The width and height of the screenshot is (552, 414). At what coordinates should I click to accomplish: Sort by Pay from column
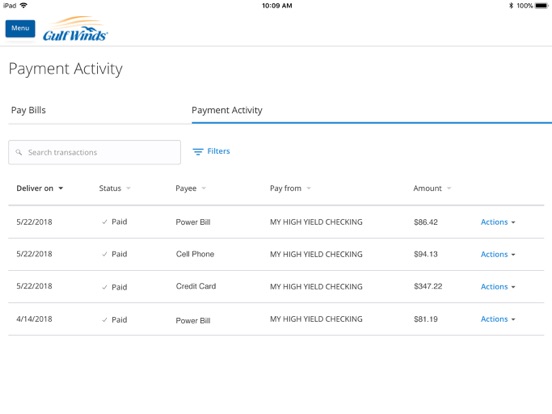click(x=290, y=188)
